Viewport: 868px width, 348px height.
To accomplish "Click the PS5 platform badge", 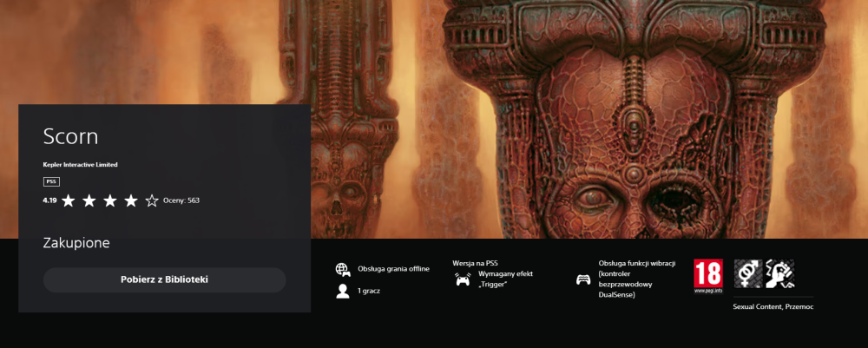I will [51, 181].
